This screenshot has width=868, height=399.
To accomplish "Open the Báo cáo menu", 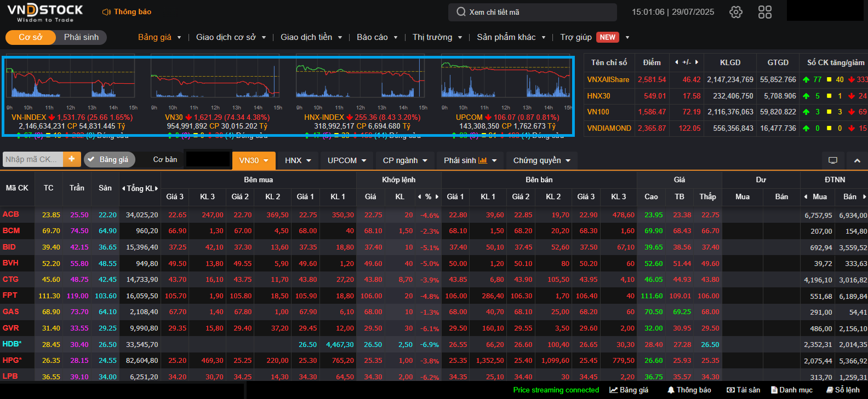I will tap(377, 37).
